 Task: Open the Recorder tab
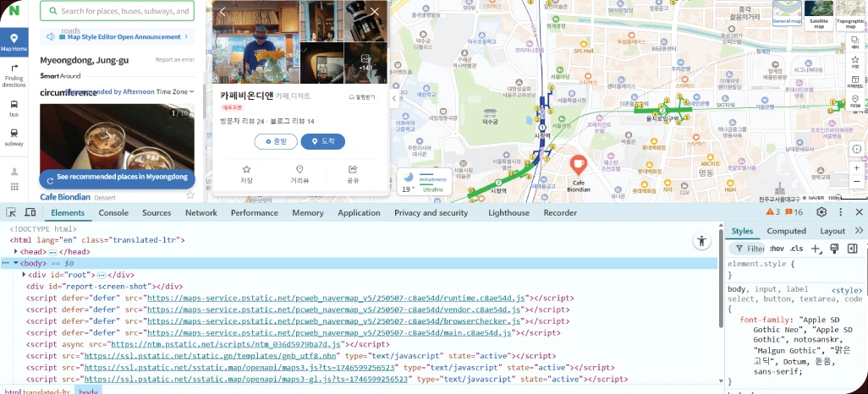(x=560, y=212)
